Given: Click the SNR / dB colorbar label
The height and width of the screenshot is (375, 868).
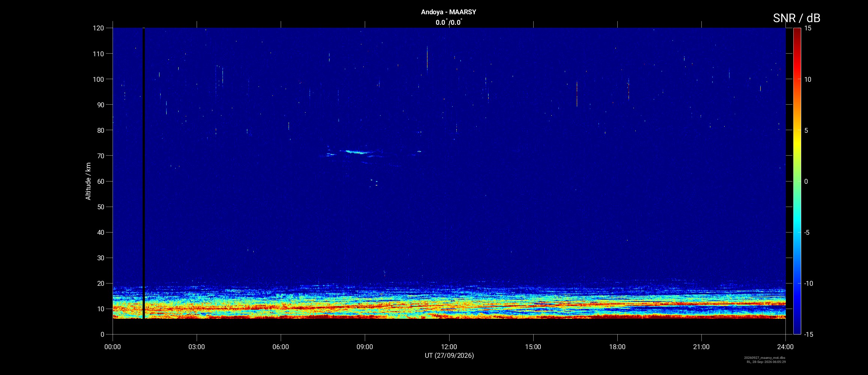Looking at the screenshot, I should (796, 18).
